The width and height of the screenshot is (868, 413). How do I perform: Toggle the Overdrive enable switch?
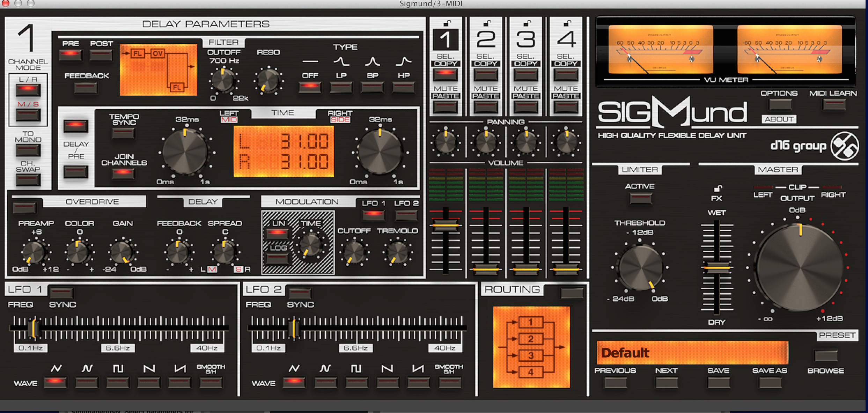click(x=24, y=208)
